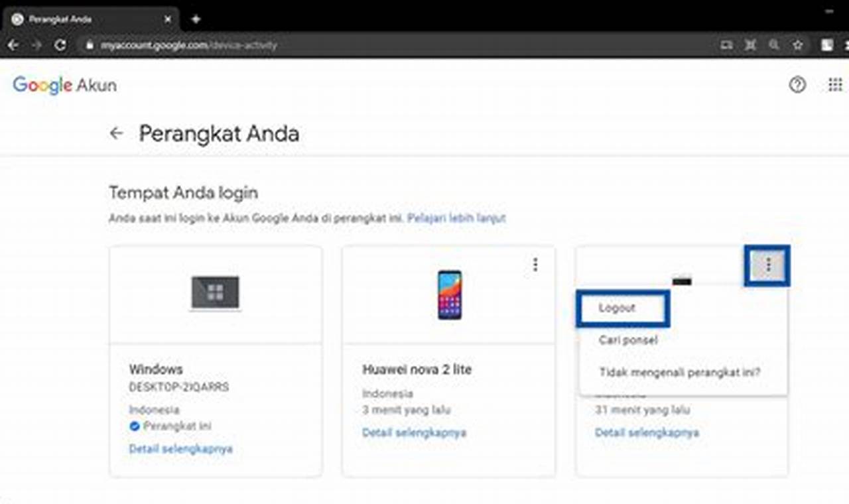The image size is (849, 504).
Task: Close the Perangkat Anda tab
Action: tap(168, 19)
